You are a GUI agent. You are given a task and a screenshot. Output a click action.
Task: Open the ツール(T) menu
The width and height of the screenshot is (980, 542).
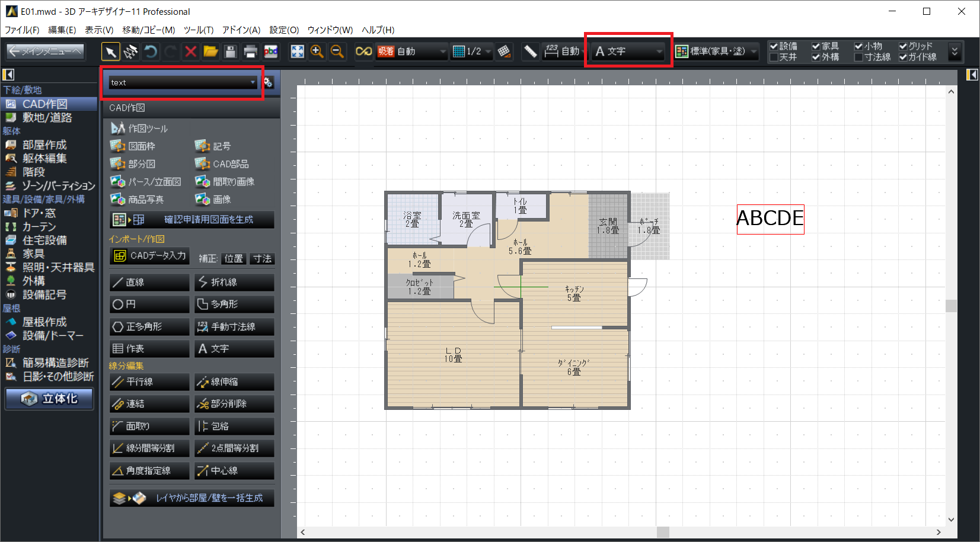click(198, 30)
